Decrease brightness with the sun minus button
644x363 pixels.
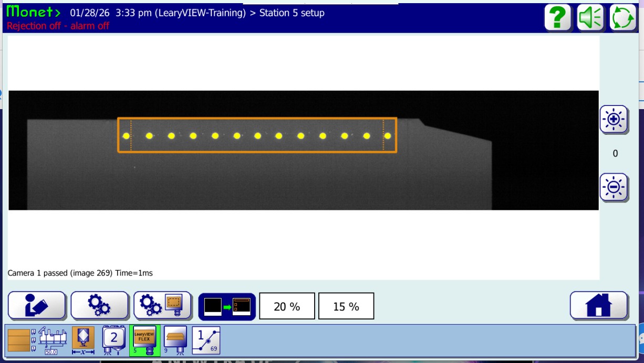point(614,187)
